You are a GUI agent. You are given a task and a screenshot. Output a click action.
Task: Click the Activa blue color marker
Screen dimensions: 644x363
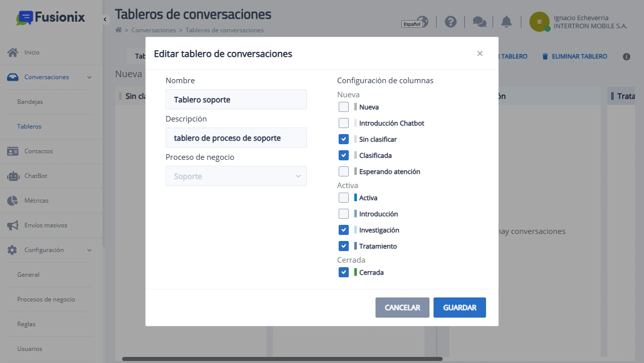click(355, 198)
